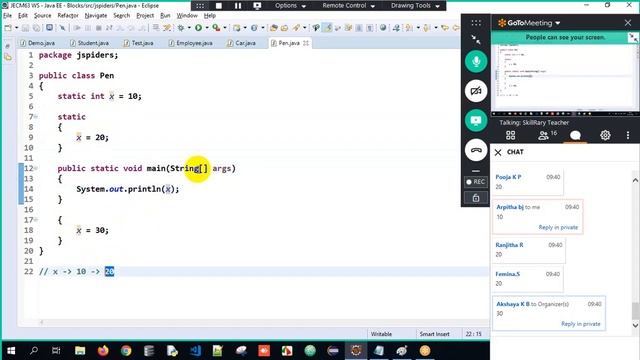Open the Source menu

pos(42,16)
